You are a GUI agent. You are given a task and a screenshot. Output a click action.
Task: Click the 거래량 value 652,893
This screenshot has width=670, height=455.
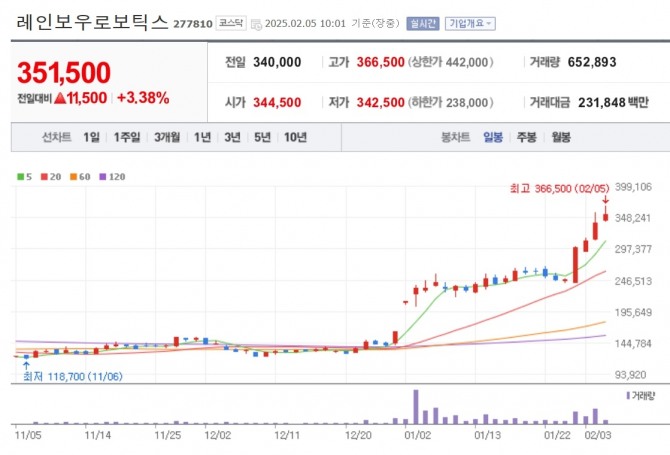(592, 62)
